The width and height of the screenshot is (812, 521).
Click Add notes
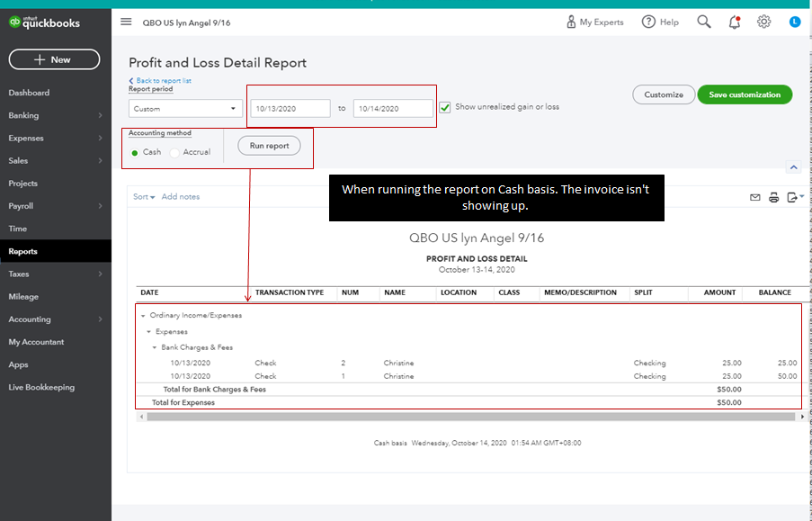(x=180, y=196)
